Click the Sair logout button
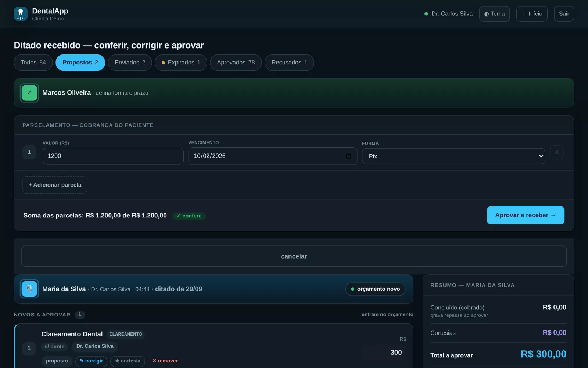Image resolution: width=588 pixels, height=368 pixels. pos(564,14)
